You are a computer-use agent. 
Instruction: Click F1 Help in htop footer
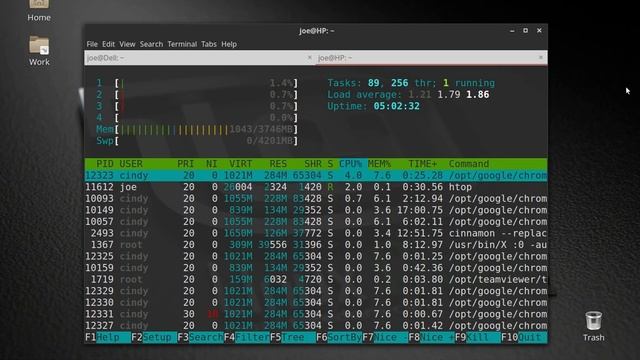point(108,338)
